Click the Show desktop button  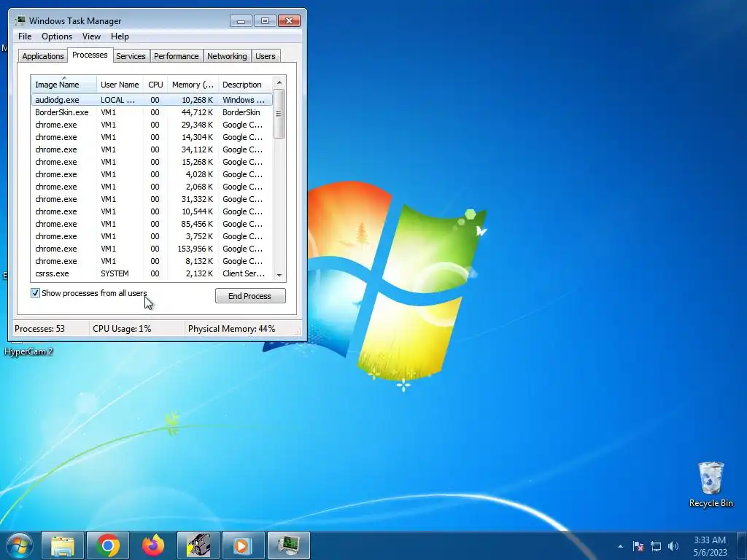coord(742,545)
